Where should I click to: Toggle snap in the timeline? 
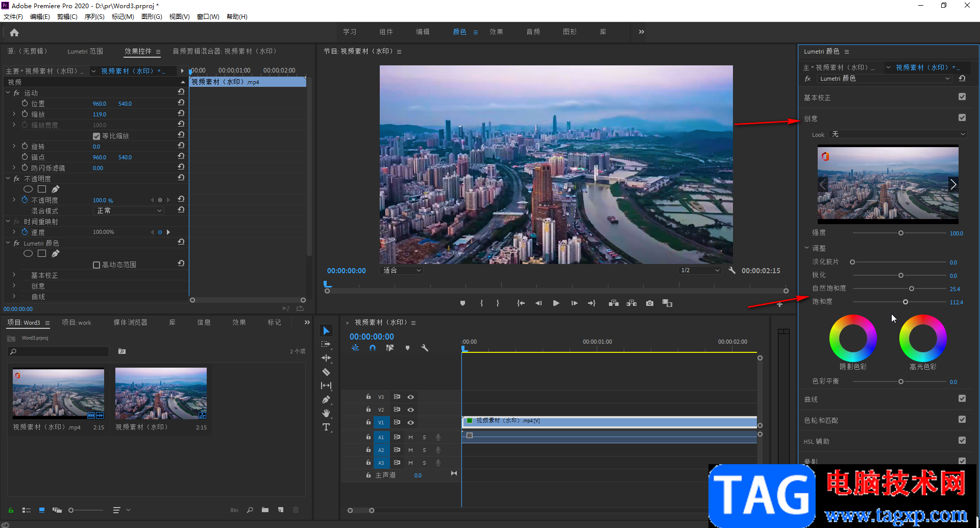click(373, 348)
